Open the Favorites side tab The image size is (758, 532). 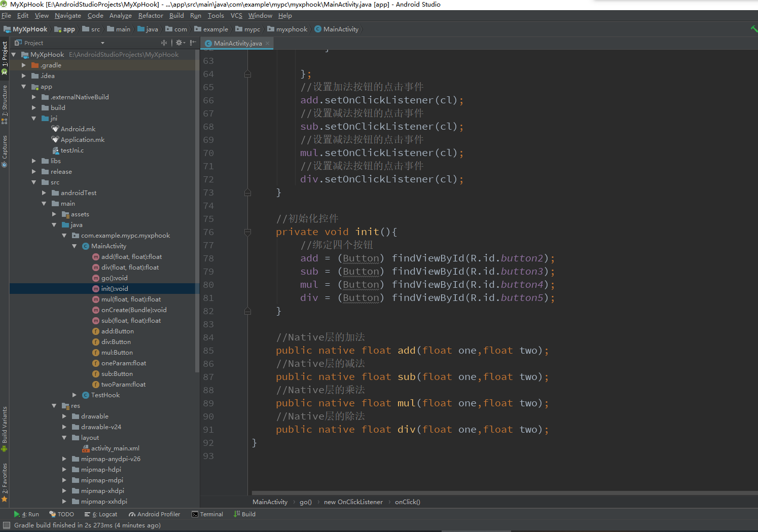pos(5,482)
